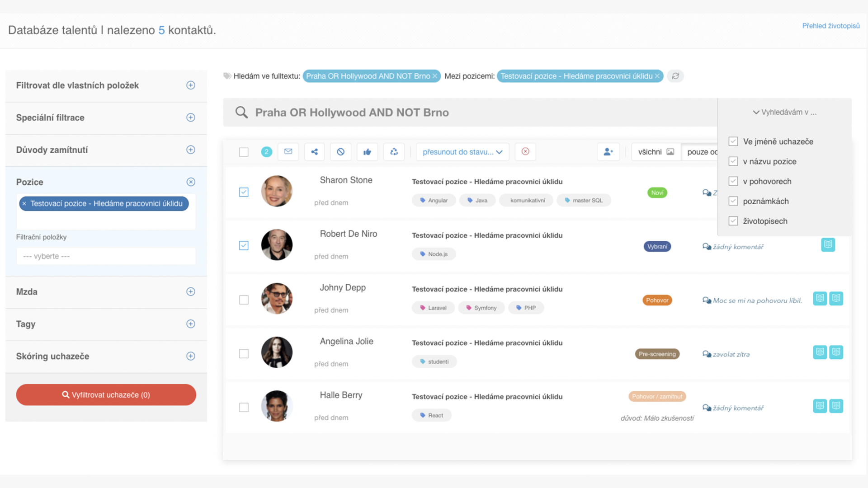
Task: Uncheck Sharon Stone's selection checkbox
Action: (x=244, y=192)
